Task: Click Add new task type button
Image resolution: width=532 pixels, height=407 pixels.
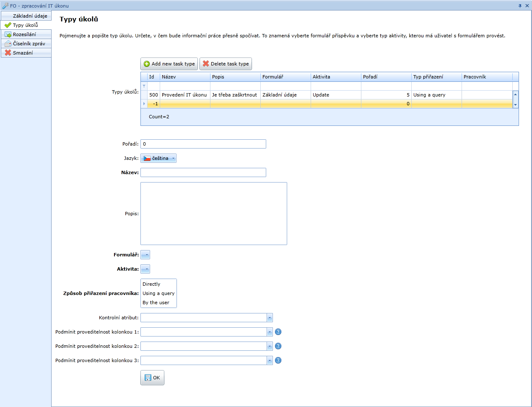Action: 169,64
